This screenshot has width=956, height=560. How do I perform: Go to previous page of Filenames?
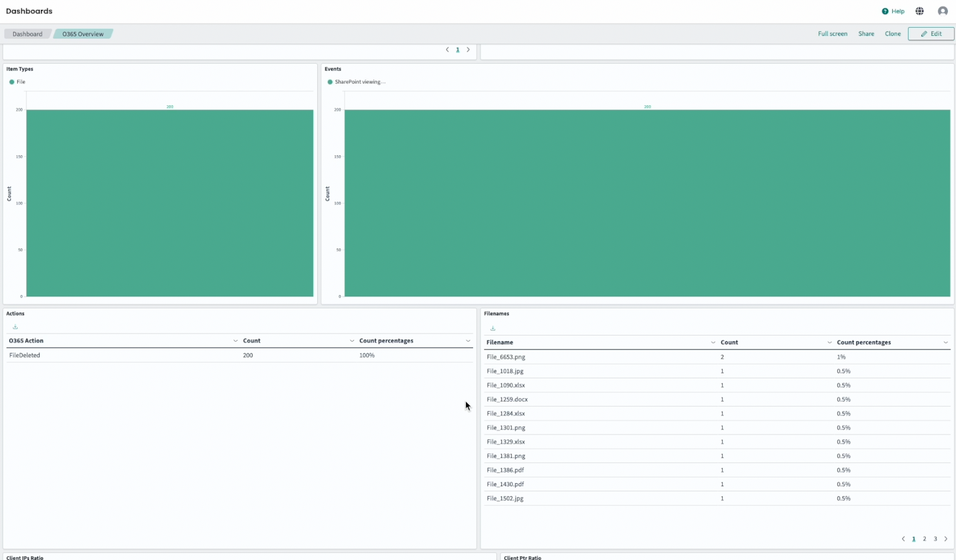903,539
